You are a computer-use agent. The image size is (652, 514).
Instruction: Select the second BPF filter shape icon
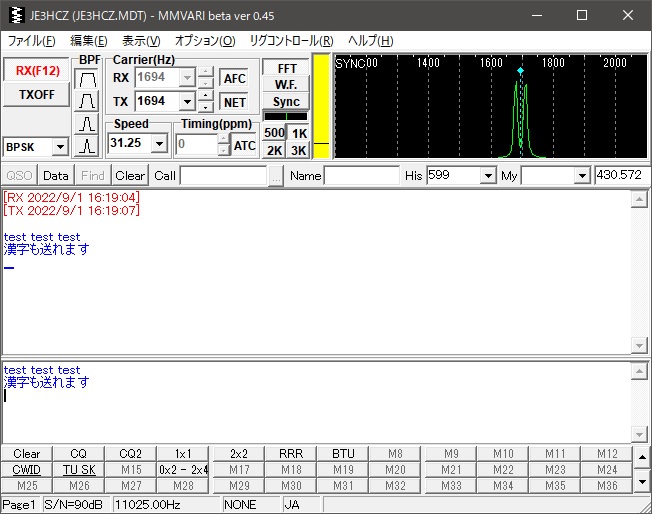coord(88,101)
